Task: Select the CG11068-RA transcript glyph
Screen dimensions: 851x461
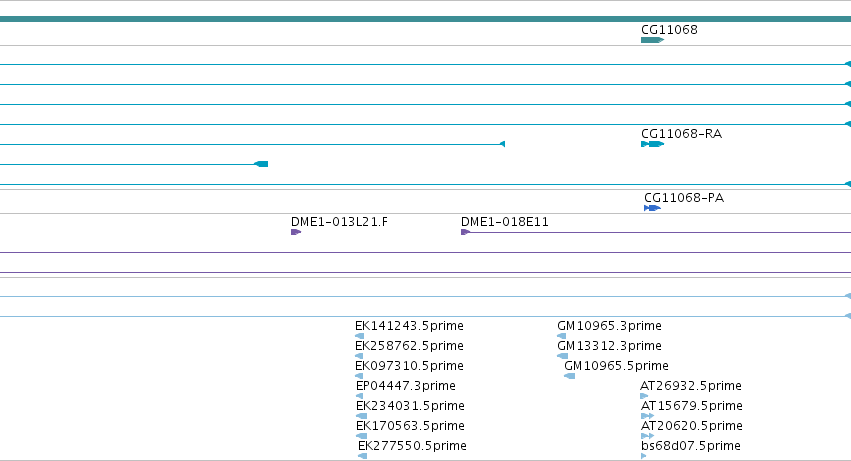Action: (652, 144)
